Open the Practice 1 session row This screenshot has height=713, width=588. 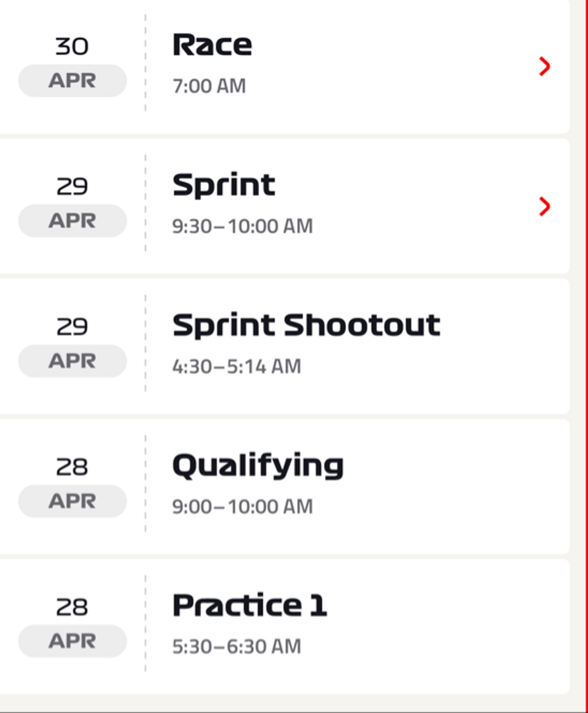coord(285,627)
